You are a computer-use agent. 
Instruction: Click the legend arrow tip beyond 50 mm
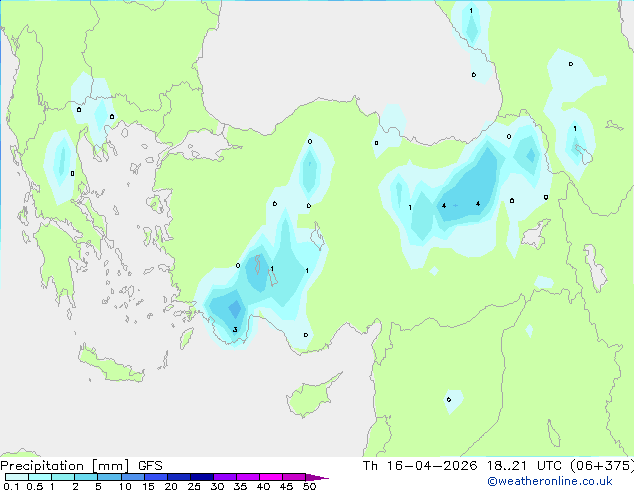(x=317, y=477)
